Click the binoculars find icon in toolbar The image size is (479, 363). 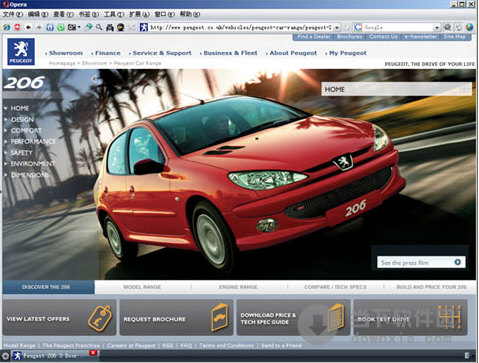coord(110,27)
